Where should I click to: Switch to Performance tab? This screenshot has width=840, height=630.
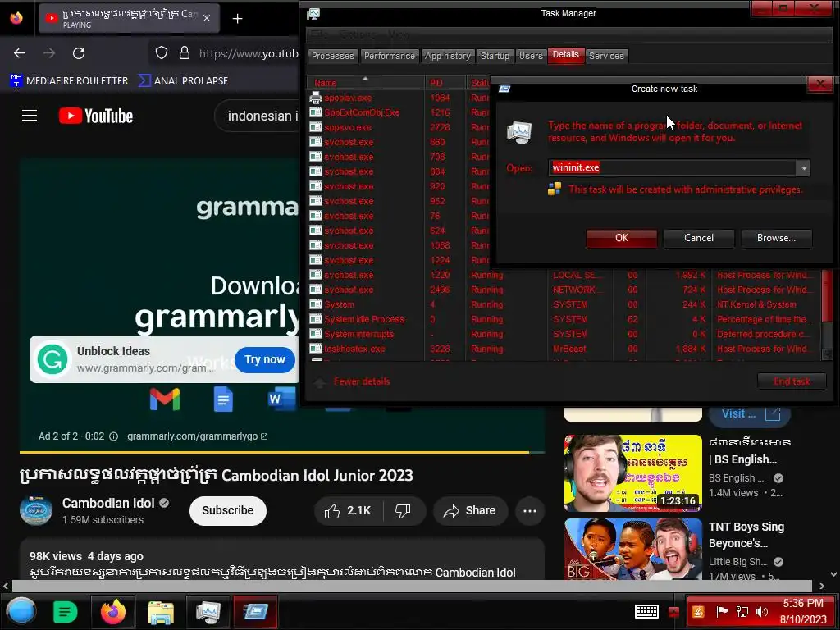[x=390, y=56]
